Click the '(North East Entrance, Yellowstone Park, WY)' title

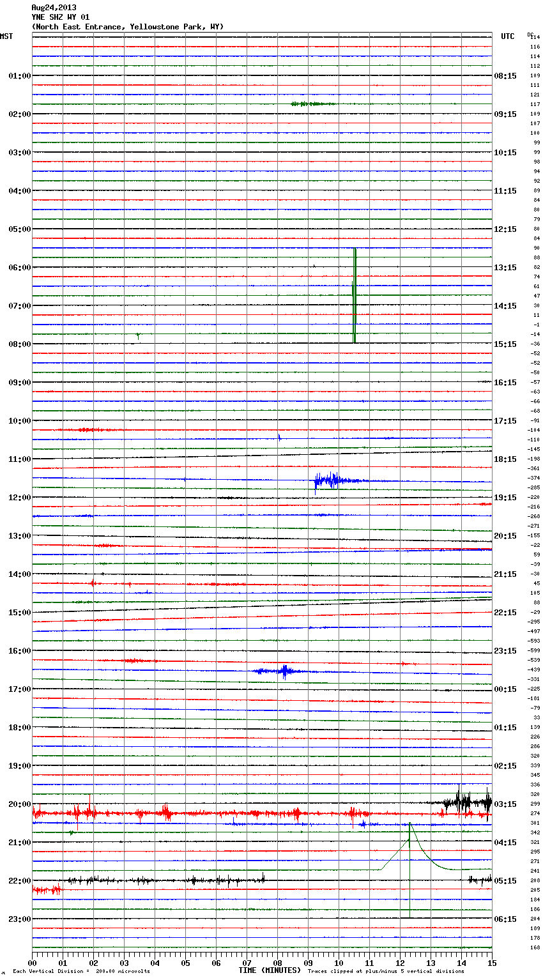(x=128, y=27)
